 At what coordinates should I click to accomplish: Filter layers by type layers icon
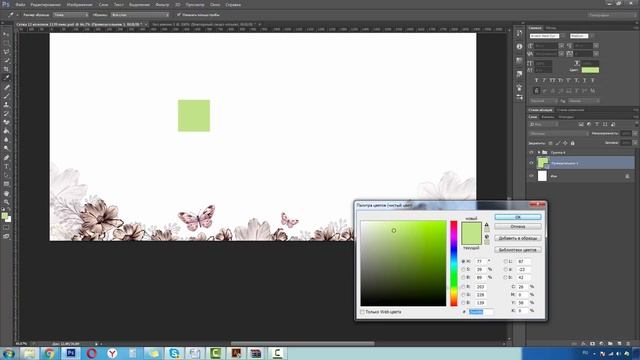click(597, 124)
